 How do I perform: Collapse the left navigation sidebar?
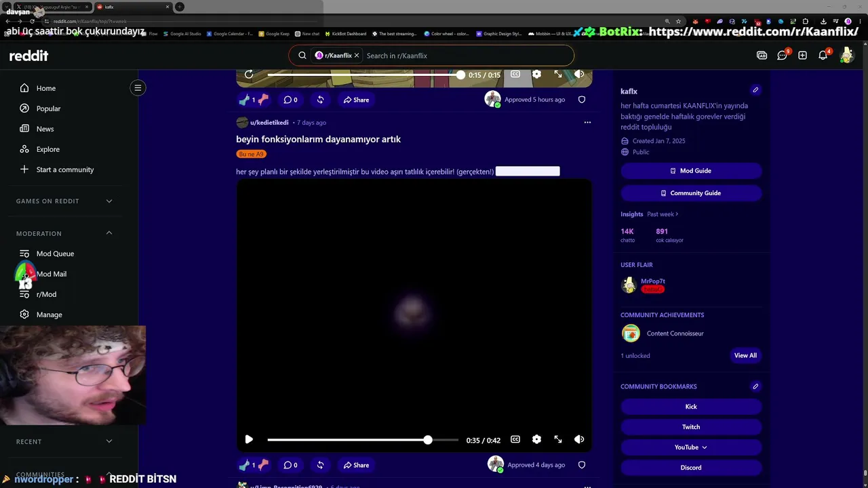point(138,87)
